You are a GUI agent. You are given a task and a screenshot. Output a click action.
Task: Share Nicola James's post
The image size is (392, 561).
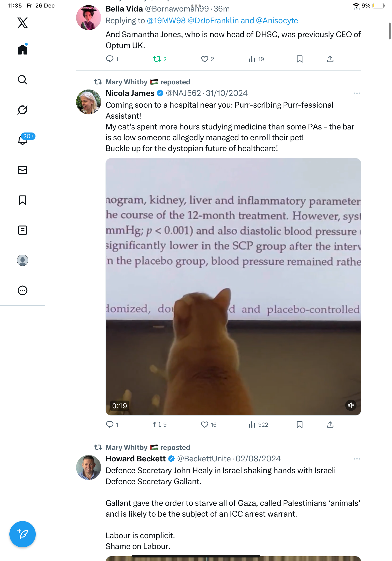[330, 425]
